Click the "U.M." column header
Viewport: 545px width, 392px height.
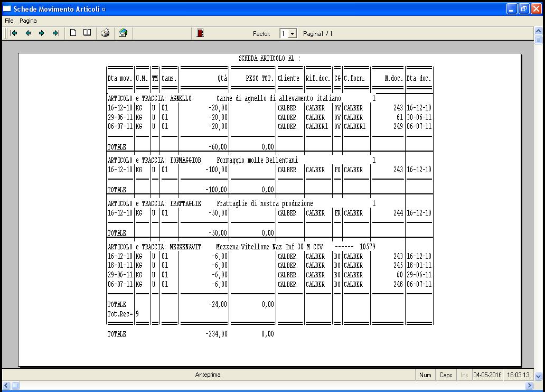tap(142, 78)
